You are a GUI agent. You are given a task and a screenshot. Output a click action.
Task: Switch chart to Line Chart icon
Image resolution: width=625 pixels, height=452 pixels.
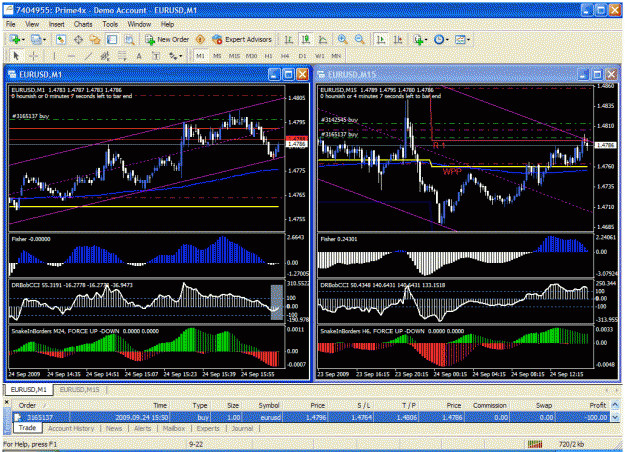click(x=323, y=39)
